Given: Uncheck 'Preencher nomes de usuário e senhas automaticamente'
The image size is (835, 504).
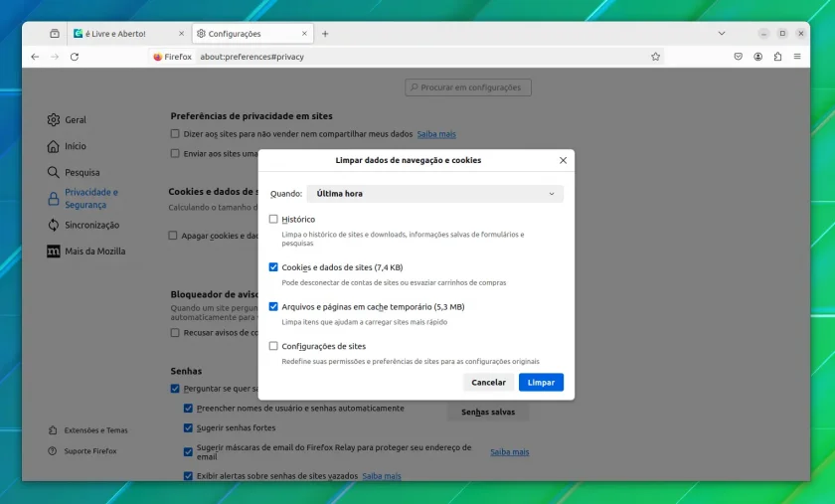Looking at the screenshot, I should [x=188, y=409].
